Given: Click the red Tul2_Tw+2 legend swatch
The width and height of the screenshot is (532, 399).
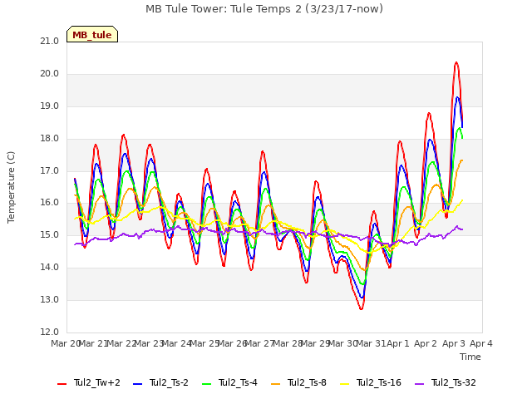Looking at the screenshot, I should tap(62, 384).
